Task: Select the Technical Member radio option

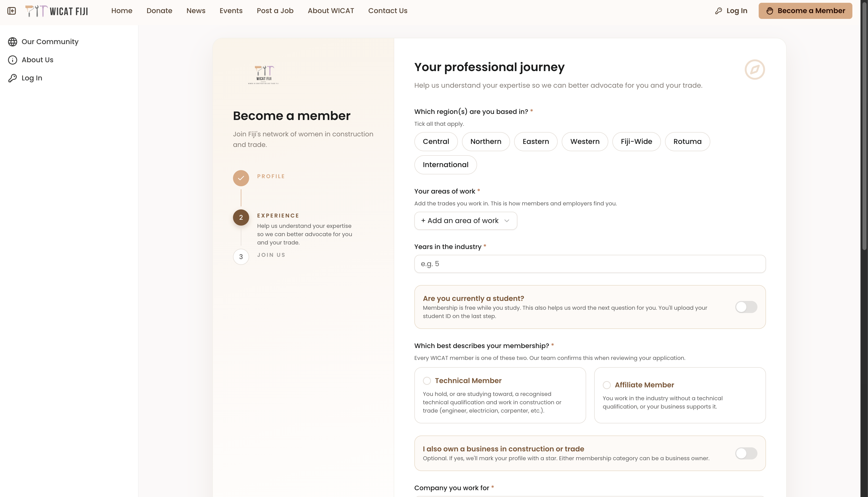Action: coord(427,381)
